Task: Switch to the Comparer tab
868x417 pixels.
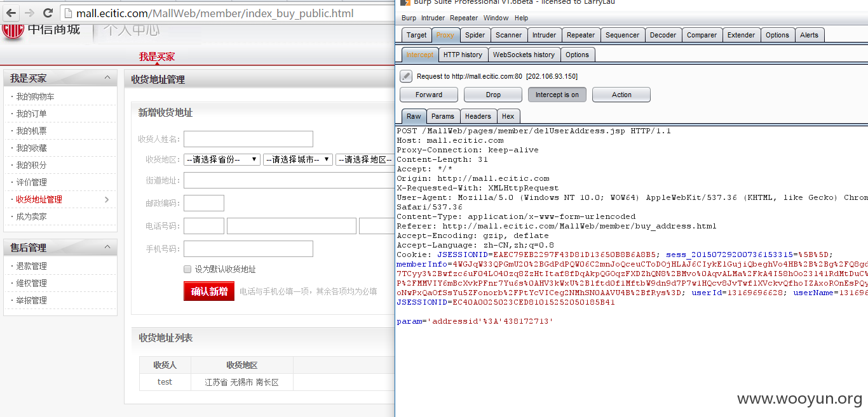Action: (702, 35)
